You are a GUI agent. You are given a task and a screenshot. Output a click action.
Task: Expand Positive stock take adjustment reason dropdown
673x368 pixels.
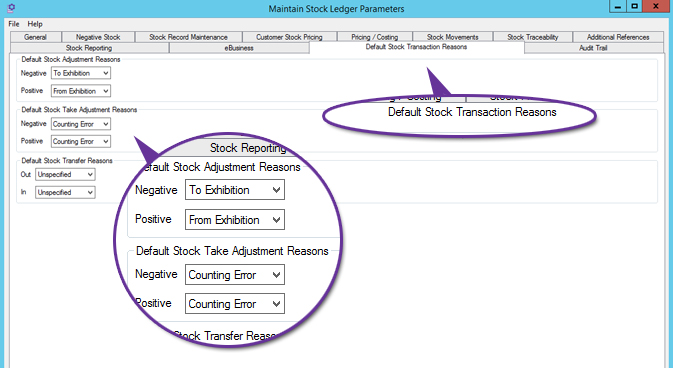(x=81, y=141)
